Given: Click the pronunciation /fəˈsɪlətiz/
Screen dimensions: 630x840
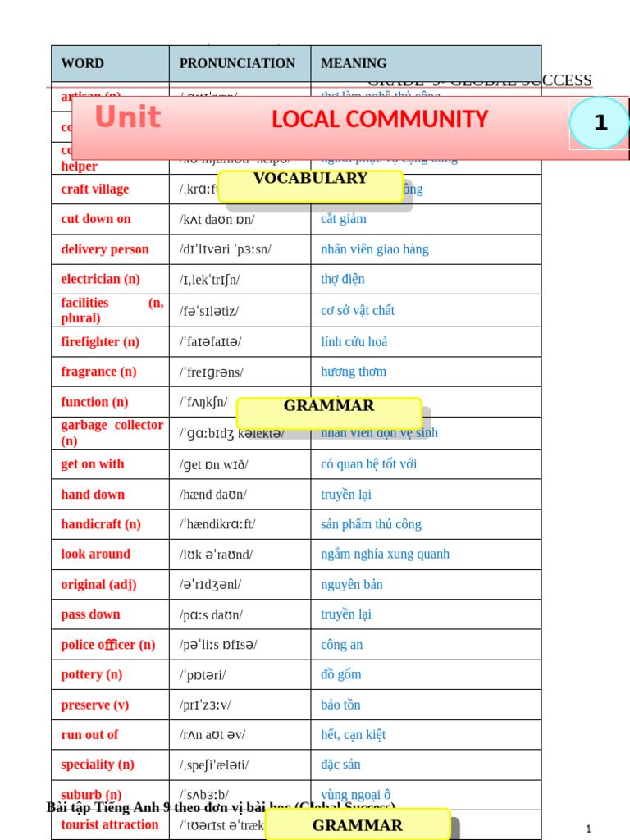Looking at the screenshot, I should [209, 311].
